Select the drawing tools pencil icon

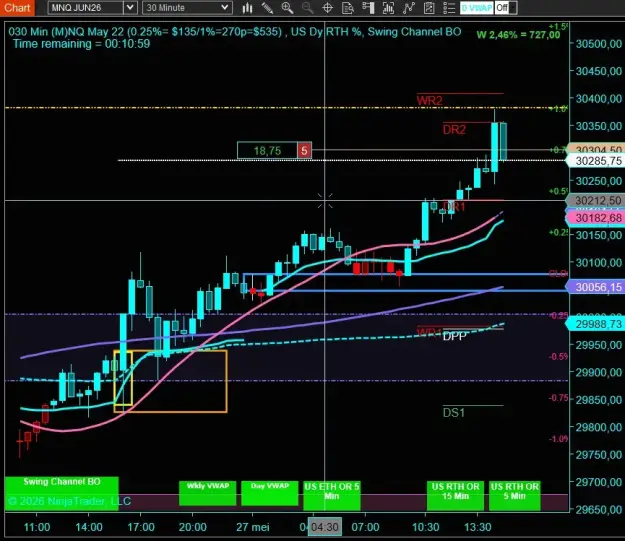[x=267, y=8]
